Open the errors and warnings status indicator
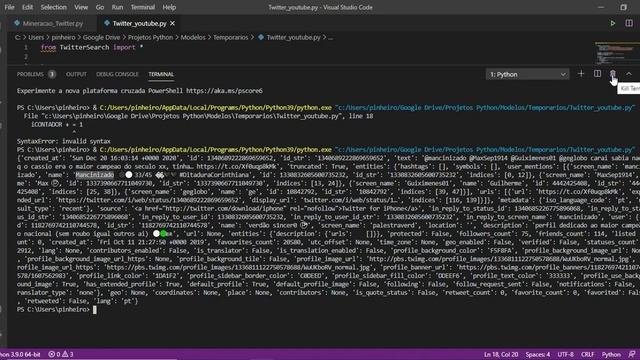 [x=61, y=354]
